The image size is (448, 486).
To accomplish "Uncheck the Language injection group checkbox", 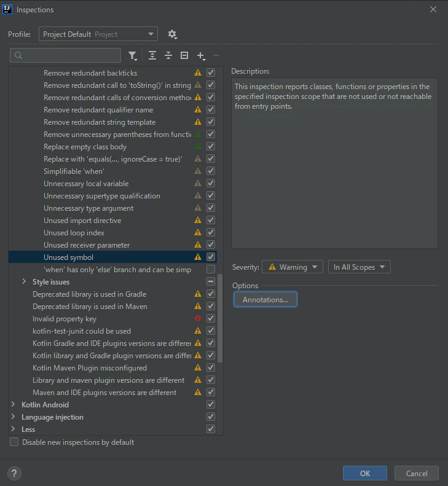I will [x=211, y=417].
